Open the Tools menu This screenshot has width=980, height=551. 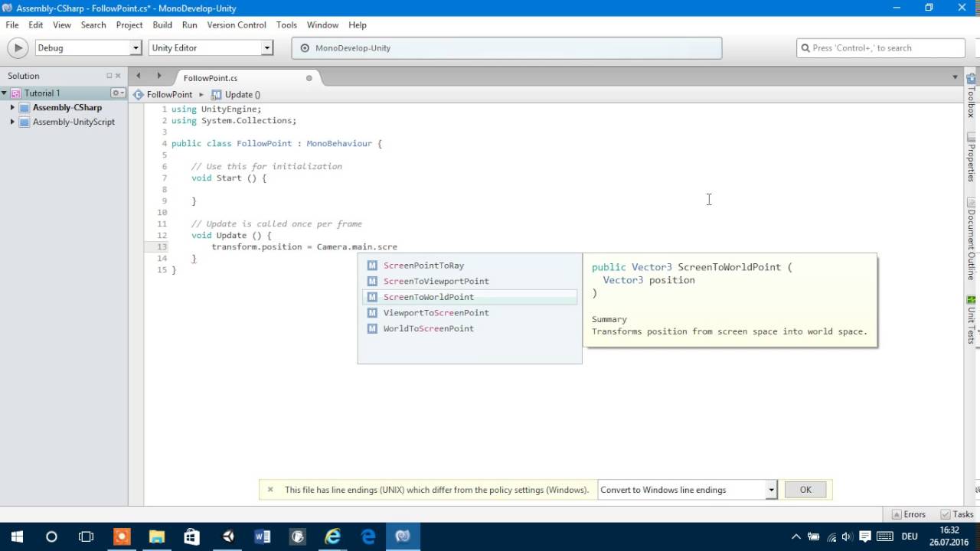tap(286, 24)
